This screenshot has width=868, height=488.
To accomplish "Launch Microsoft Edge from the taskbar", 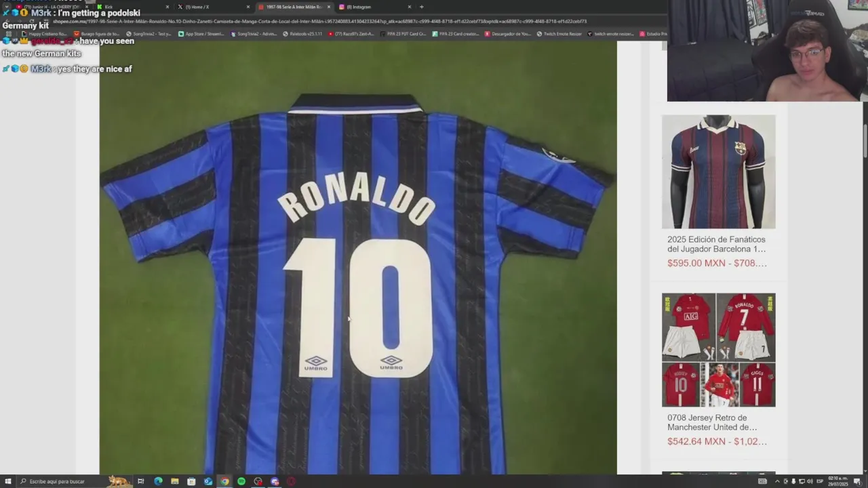I will tap(158, 481).
